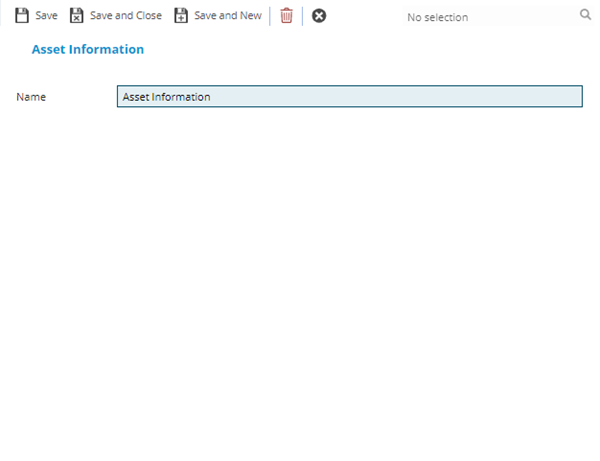This screenshot has height=461, width=600.
Task: Click the Save and New icon
Action: [181, 16]
